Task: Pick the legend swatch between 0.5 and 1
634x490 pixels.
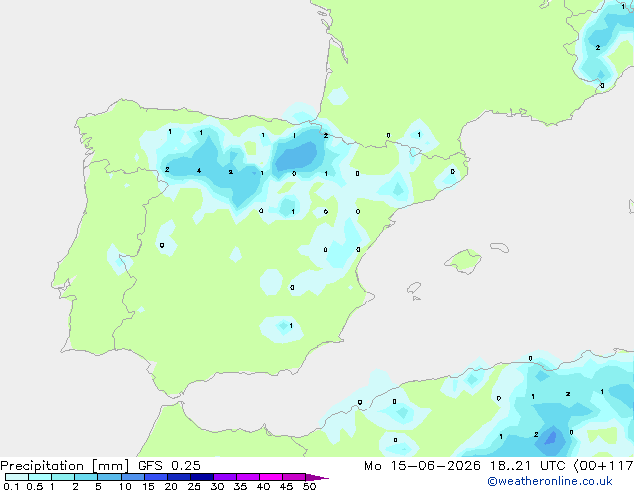Action: 40,477
